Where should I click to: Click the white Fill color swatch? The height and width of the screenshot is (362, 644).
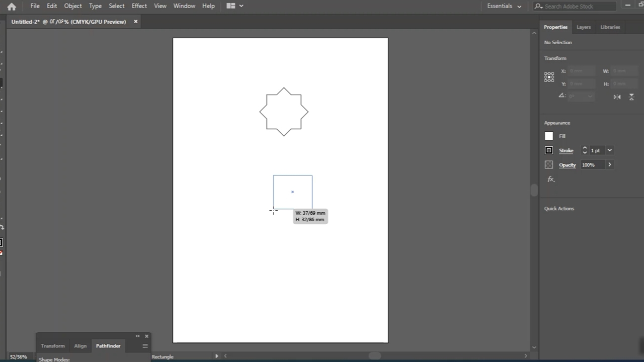(x=549, y=136)
